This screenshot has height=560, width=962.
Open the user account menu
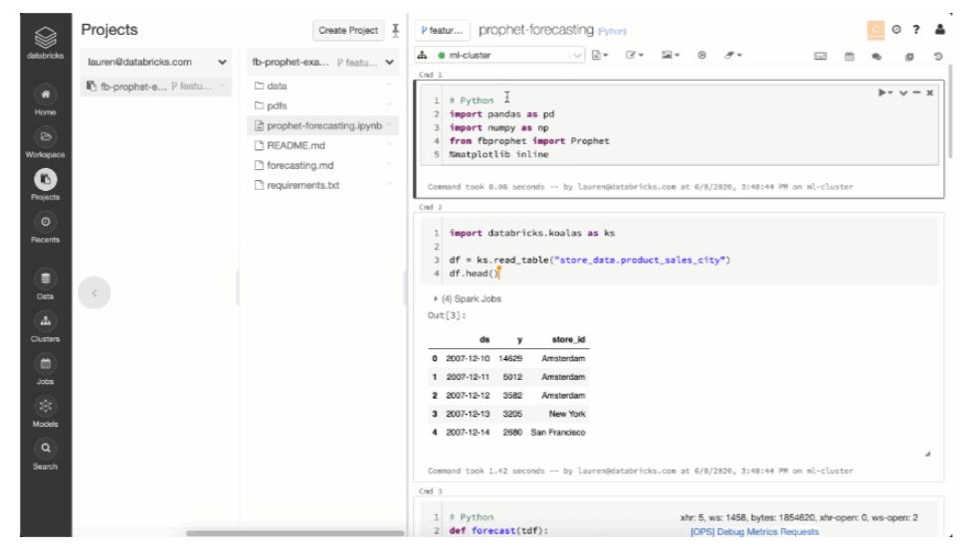pos(939,30)
